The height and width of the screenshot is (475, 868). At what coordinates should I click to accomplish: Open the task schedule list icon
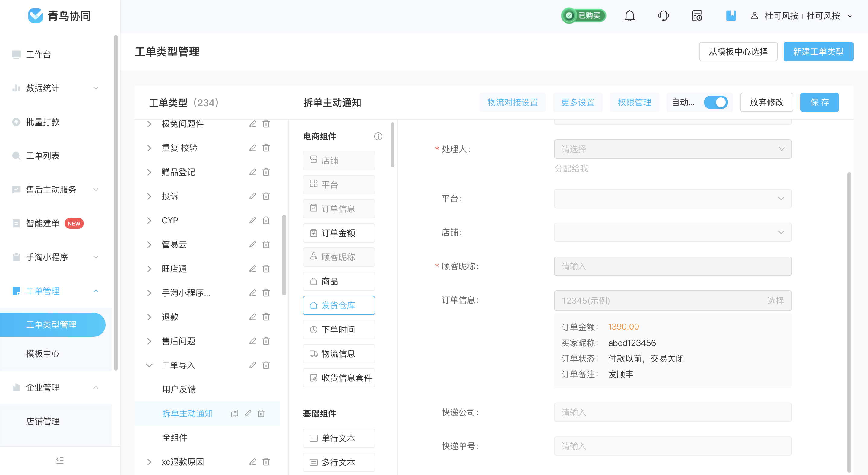[x=697, y=16]
